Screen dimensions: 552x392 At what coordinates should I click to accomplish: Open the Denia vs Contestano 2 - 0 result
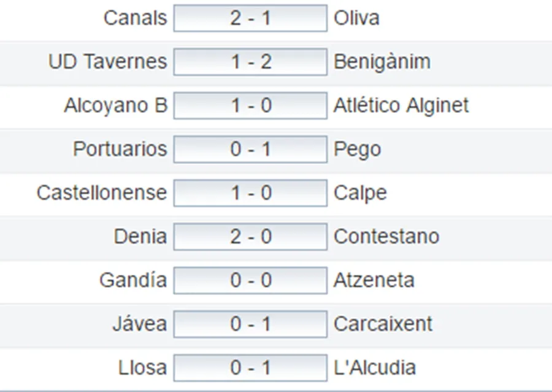pos(250,237)
